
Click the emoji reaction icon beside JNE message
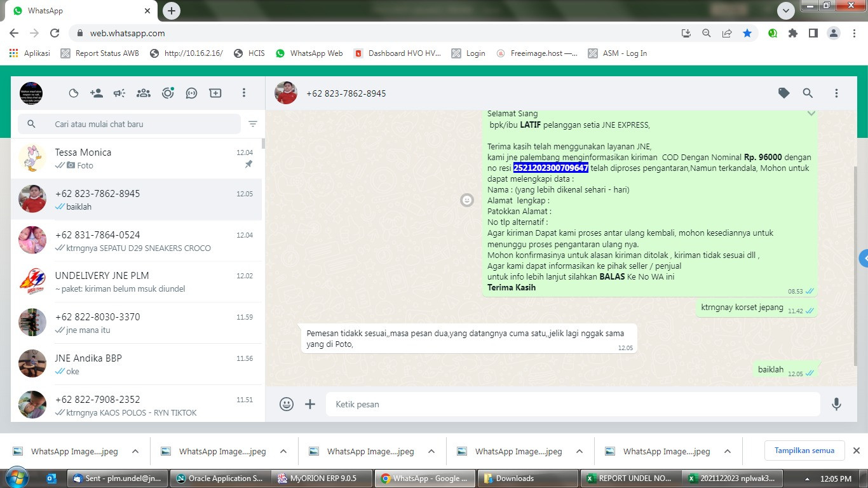click(467, 200)
